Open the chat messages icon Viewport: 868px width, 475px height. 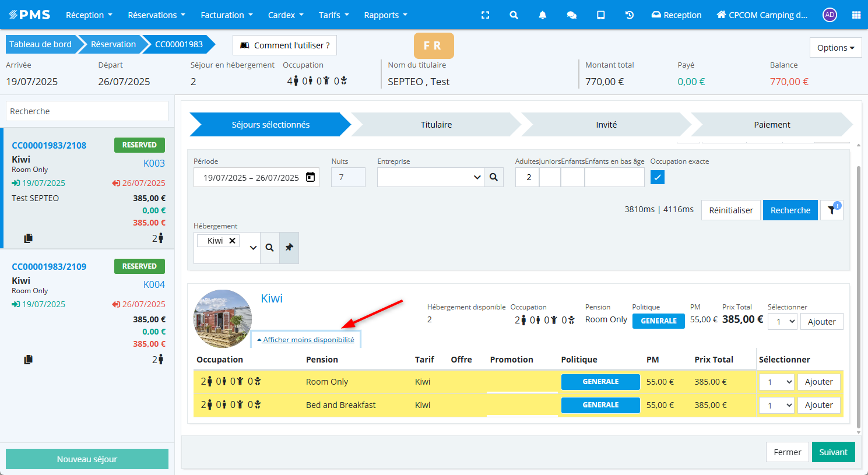[571, 15]
